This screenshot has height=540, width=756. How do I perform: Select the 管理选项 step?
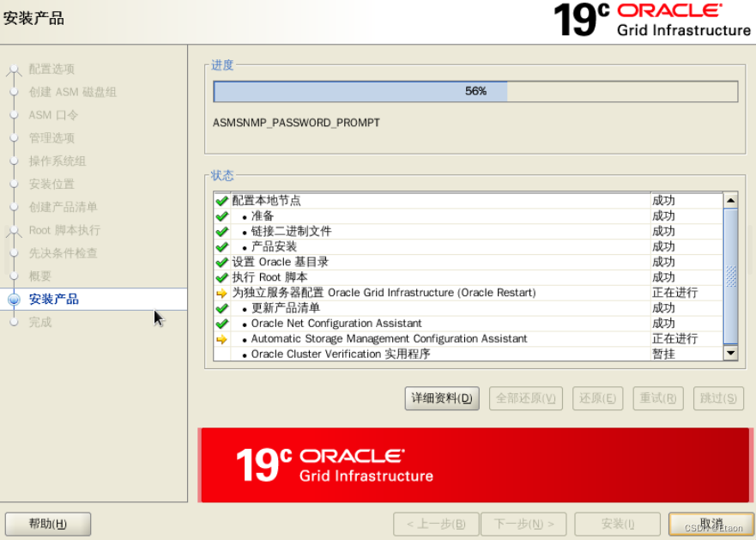click(x=51, y=138)
